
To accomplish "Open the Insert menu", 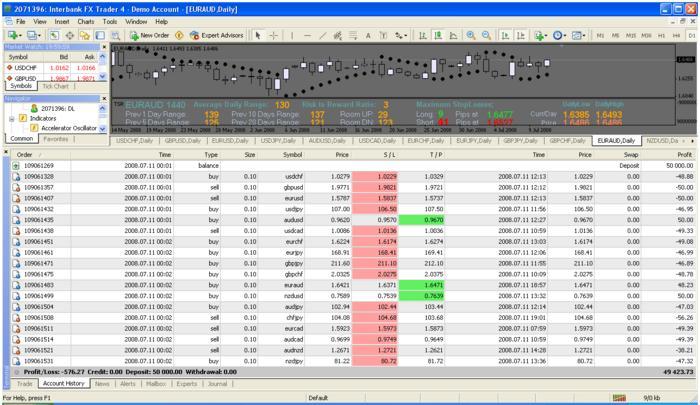I will tap(62, 21).
